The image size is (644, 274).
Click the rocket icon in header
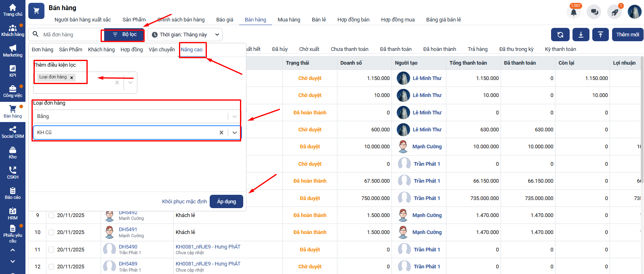pos(615,12)
